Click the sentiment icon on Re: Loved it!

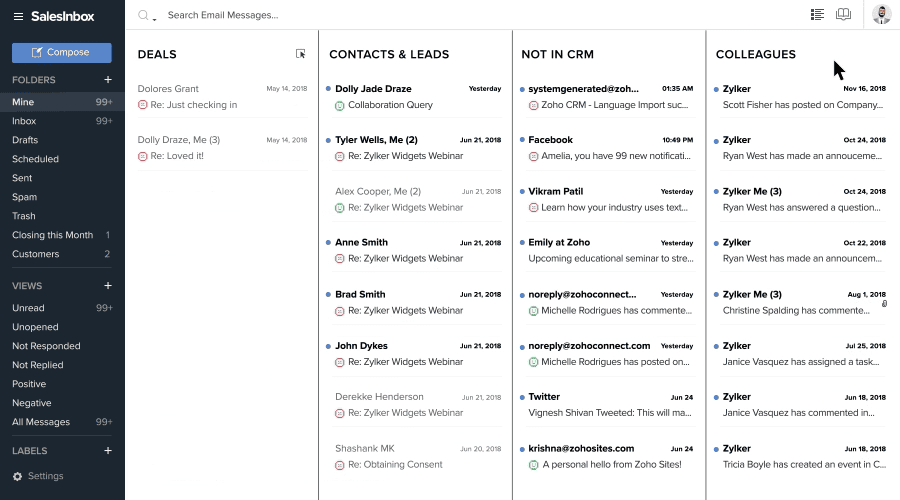click(x=142, y=156)
